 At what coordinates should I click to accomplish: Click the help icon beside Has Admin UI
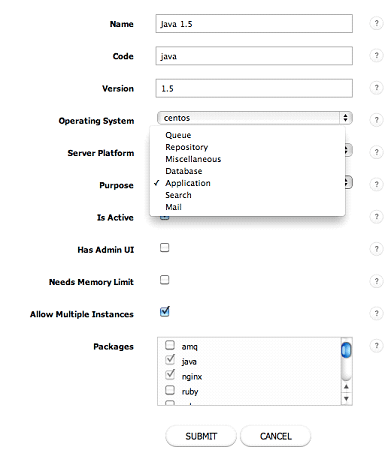[376, 249]
